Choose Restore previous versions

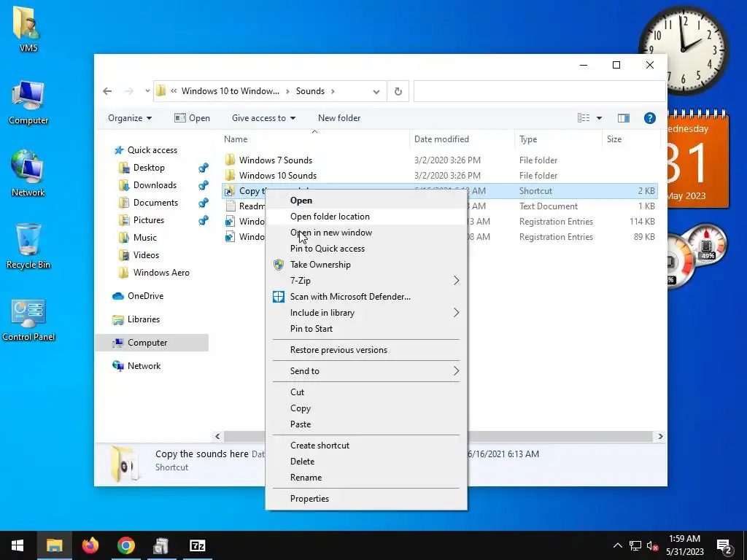click(366, 350)
